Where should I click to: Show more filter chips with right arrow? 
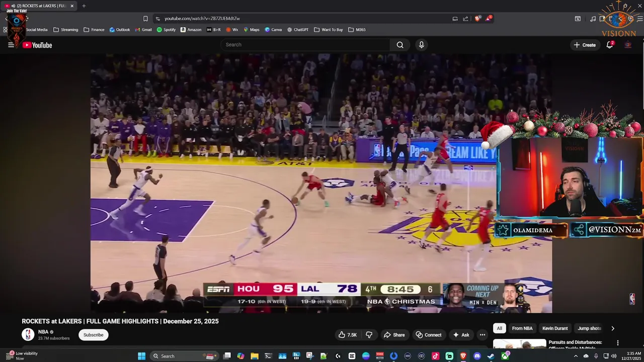tap(612, 328)
